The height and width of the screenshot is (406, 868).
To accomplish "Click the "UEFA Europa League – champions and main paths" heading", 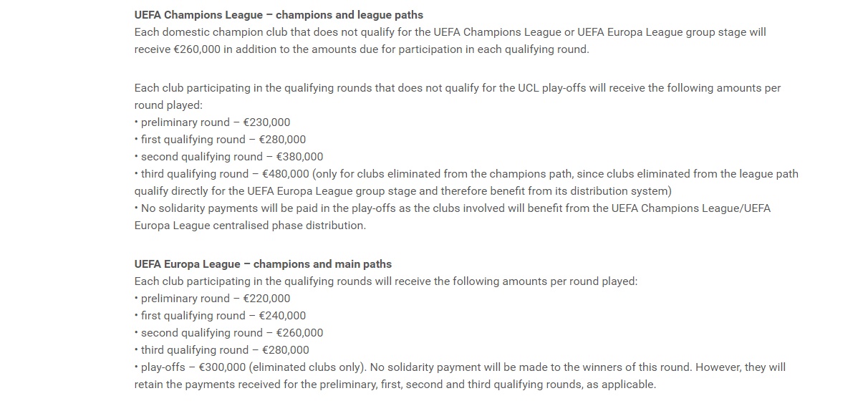I will tap(263, 264).
